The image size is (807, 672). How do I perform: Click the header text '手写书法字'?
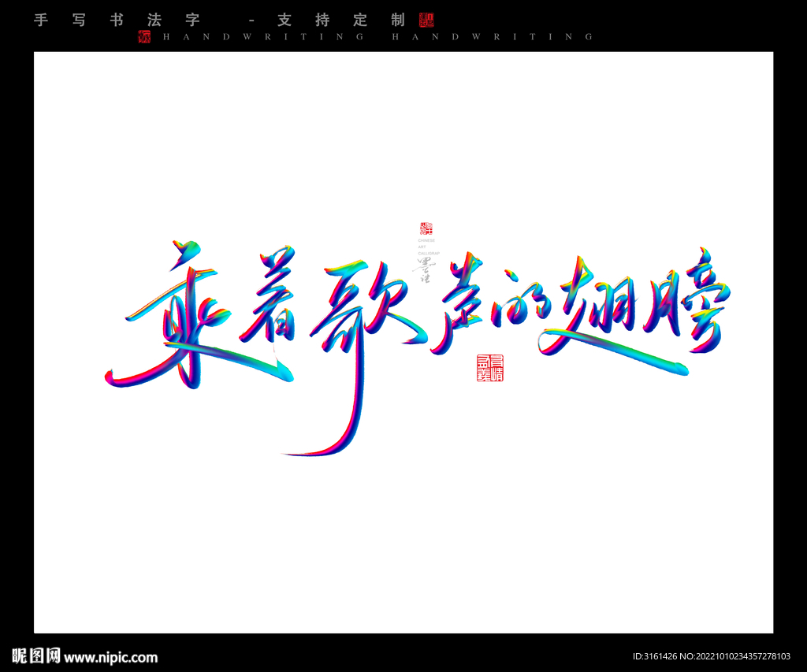coord(117,20)
